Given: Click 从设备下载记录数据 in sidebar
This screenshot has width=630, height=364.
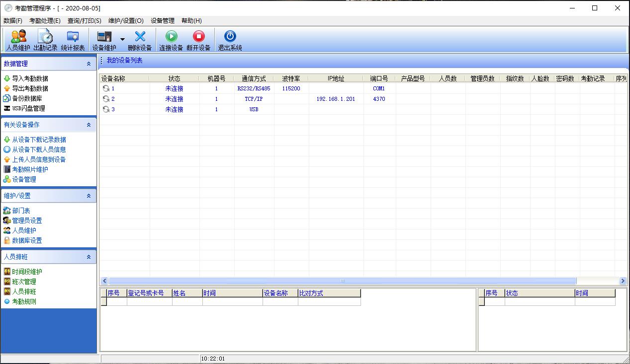Looking at the screenshot, I should (39, 140).
